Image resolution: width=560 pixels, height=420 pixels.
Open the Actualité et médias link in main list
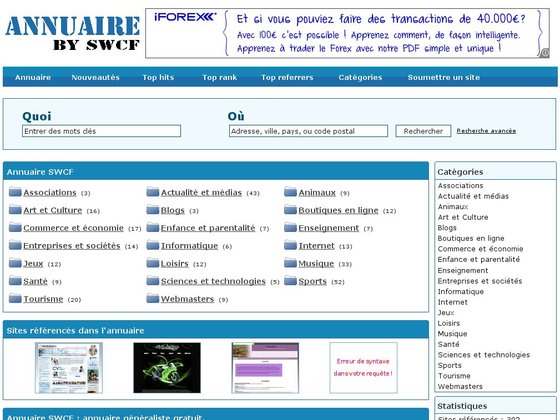click(201, 192)
